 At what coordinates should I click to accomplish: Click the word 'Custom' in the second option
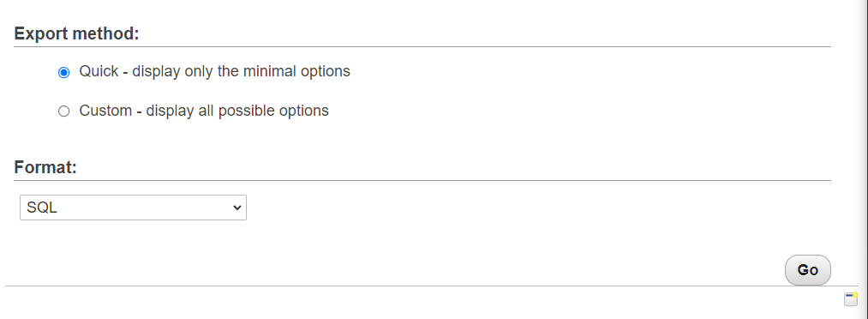tap(105, 111)
